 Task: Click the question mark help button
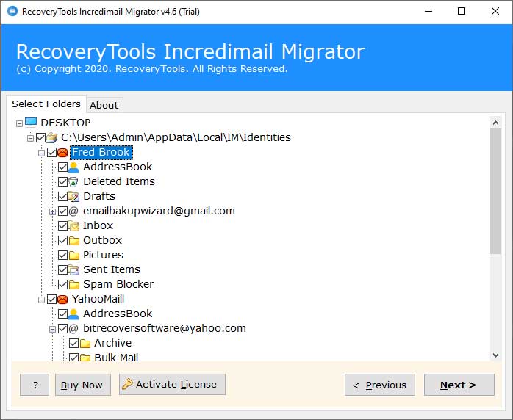(x=35, y=385)
